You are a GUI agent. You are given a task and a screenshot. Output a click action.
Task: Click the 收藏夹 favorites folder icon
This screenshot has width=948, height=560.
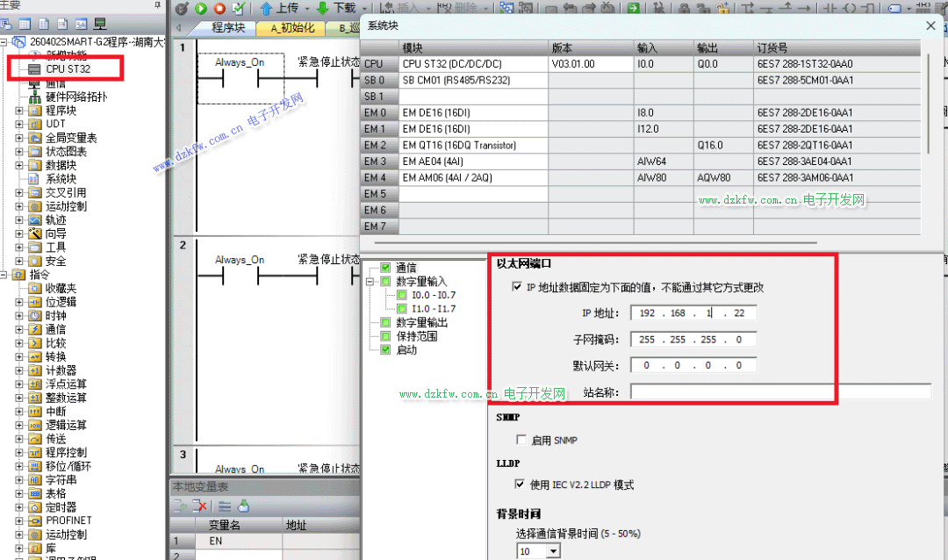(35, 289)
